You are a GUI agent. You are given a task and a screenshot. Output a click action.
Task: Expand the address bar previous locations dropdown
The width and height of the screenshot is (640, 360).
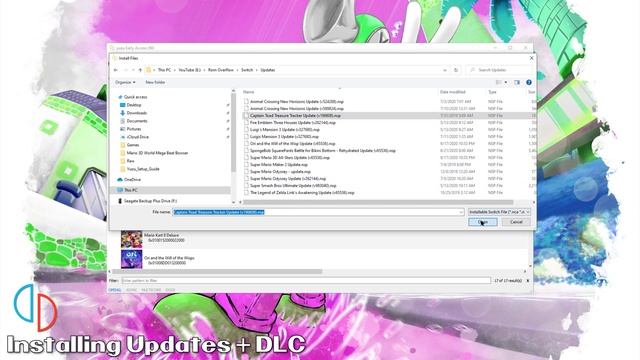click(x=445, y=70)
